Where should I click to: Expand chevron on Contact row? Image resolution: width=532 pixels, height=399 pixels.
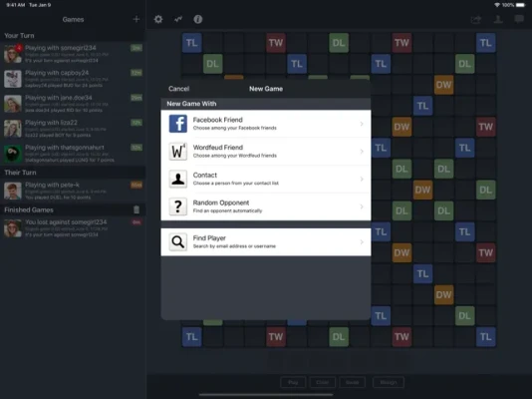coord(362,179)
